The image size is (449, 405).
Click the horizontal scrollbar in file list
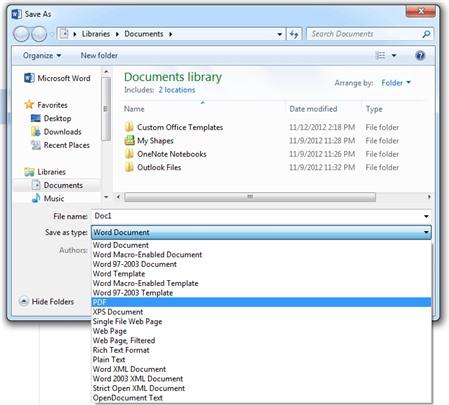[x=250, y=197]
